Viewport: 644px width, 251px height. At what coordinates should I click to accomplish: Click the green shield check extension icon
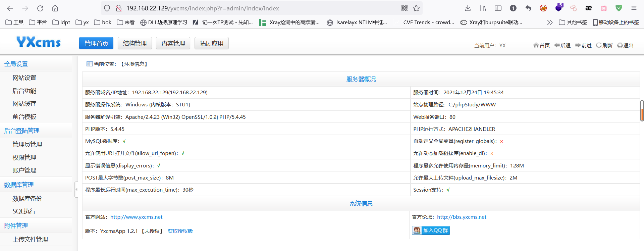(619, 8)
